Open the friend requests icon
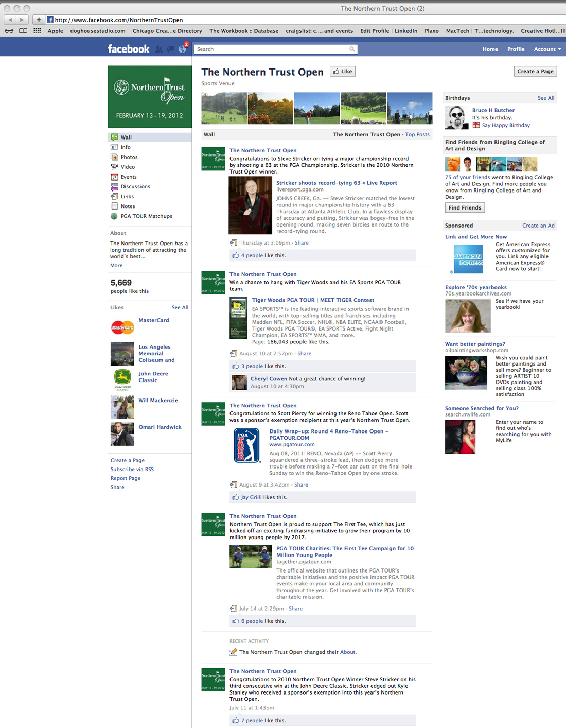Image resolution: width=566 pixels, height=728 pixels. click(x=159, y=49)
